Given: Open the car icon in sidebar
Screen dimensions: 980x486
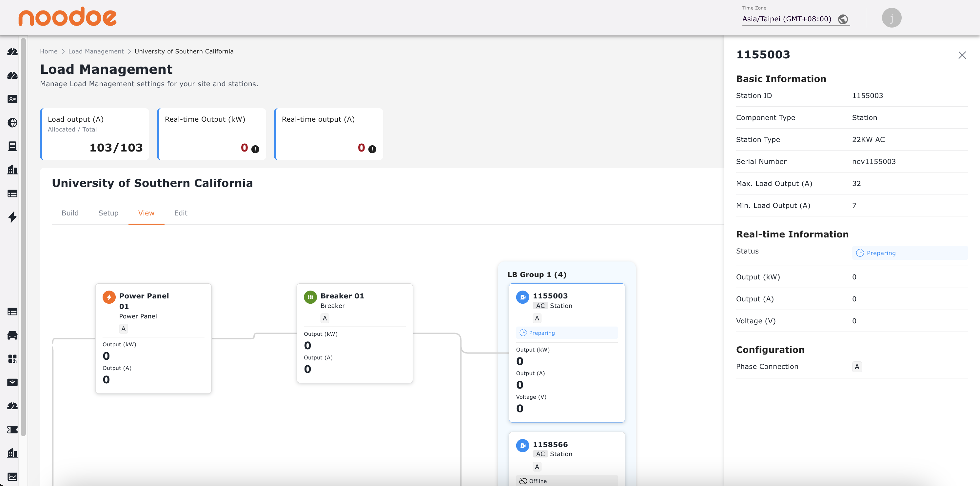Looking at the screenshot, I should pyautogui.click(x=12, y=335).
